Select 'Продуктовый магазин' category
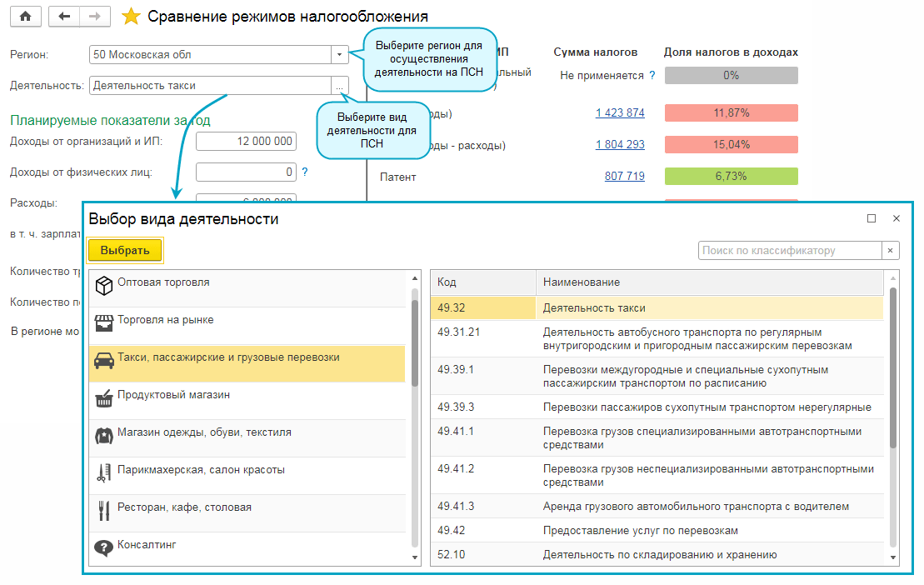 pyautogui.click(x=247, y=401)
